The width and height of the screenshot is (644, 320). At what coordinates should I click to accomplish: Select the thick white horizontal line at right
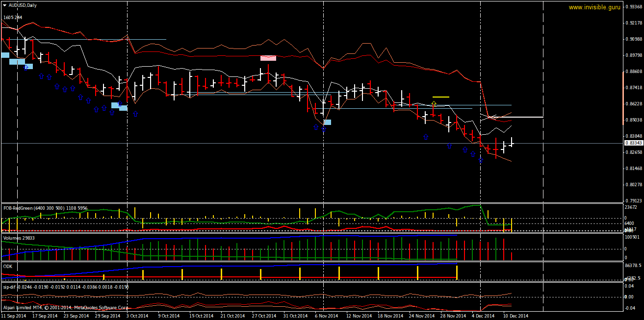(x=520, y=117)
